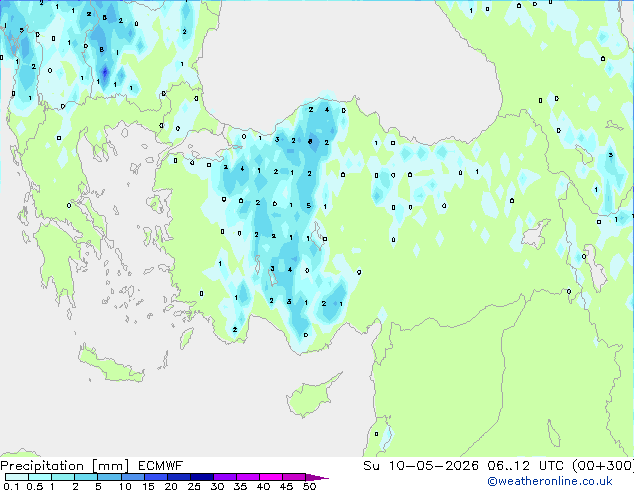This screenshot has height=490, width=634.
Task: Click legend label '45'
Action: (286, 486)
